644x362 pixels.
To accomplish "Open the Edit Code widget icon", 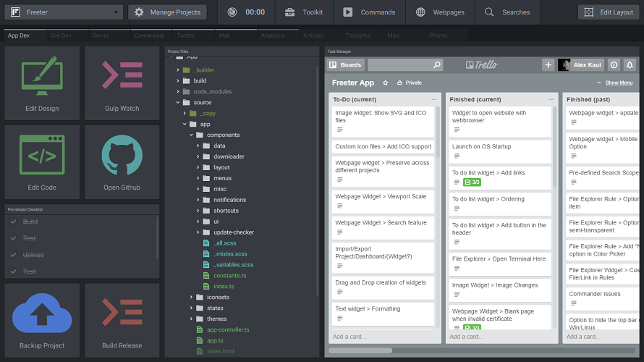I will tap(42, 154).
